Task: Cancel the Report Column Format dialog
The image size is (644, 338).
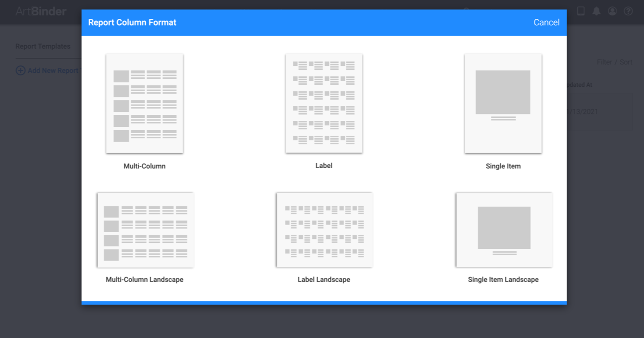Action: pos(546,22)
